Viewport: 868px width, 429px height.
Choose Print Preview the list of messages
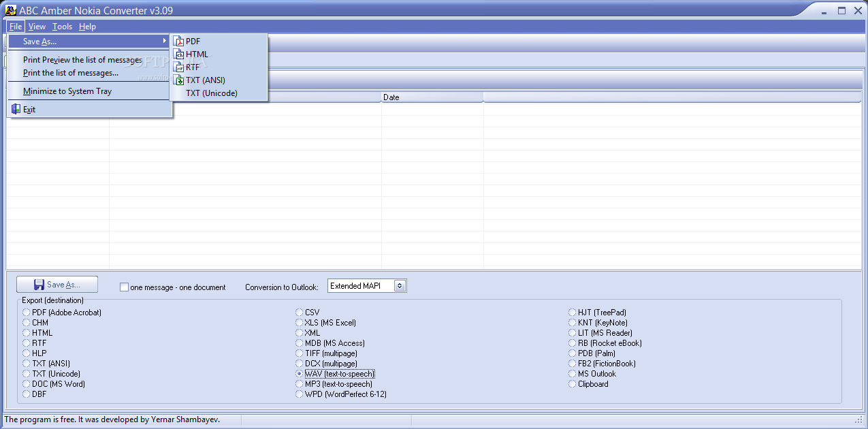click(x=89, y=60)
